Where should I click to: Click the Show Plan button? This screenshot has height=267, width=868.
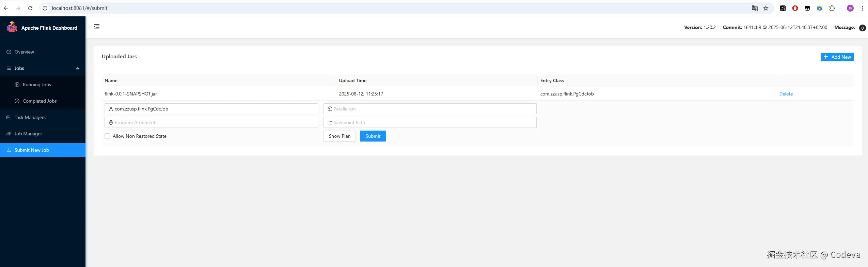pyautogui.click(x=340, y=136)
